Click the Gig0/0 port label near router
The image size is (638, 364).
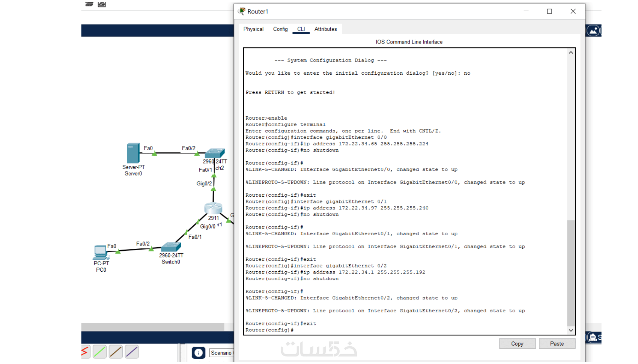(x=208, y=227)
